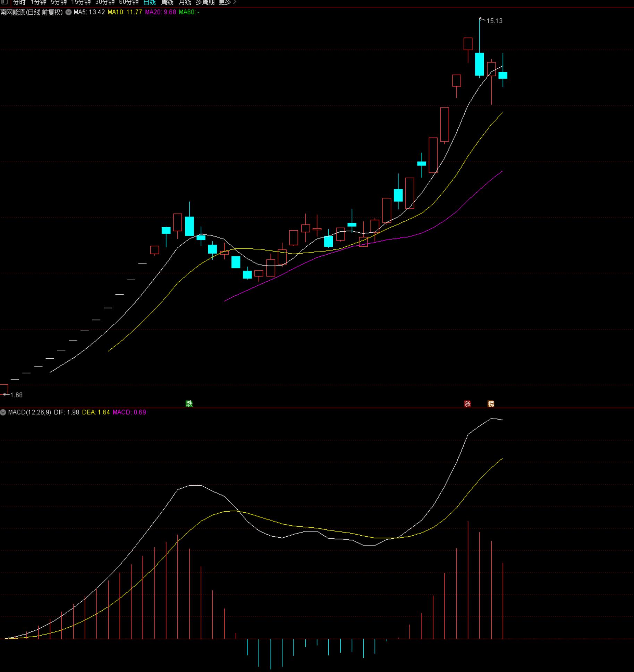The height and width of the screenshot is (672, 634).
Task: Click the MA20: 9.68 indicator label
Action: pyautogui.click(x=161, y=12)
